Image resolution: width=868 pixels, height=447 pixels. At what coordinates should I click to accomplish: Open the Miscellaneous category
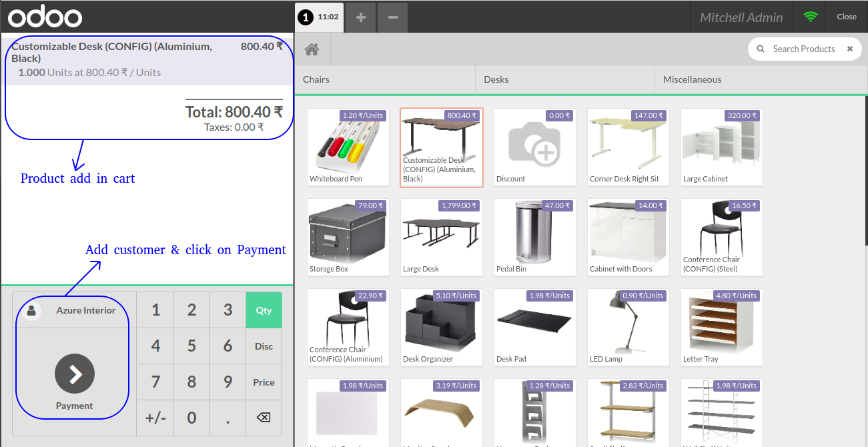click(761, 79)
